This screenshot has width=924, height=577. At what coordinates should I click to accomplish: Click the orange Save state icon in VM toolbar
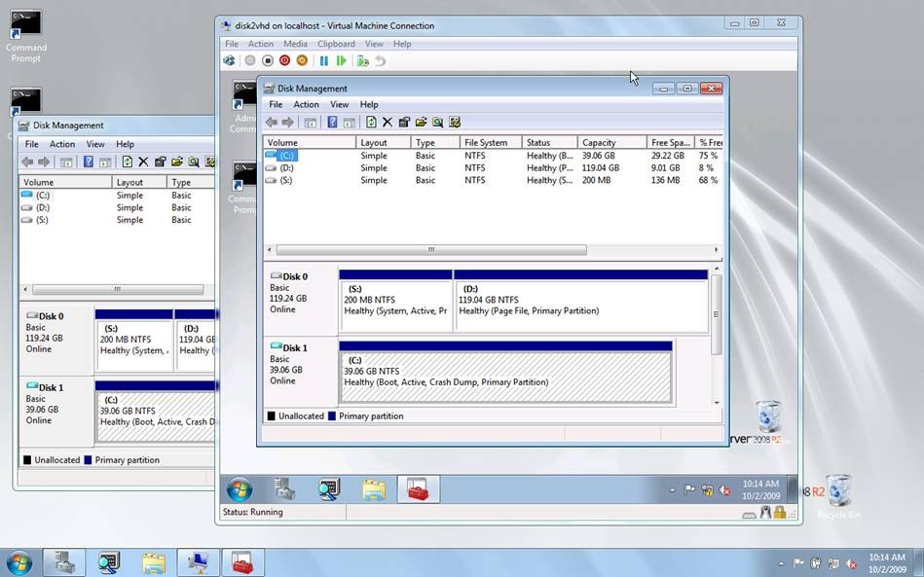coord(302,60)
